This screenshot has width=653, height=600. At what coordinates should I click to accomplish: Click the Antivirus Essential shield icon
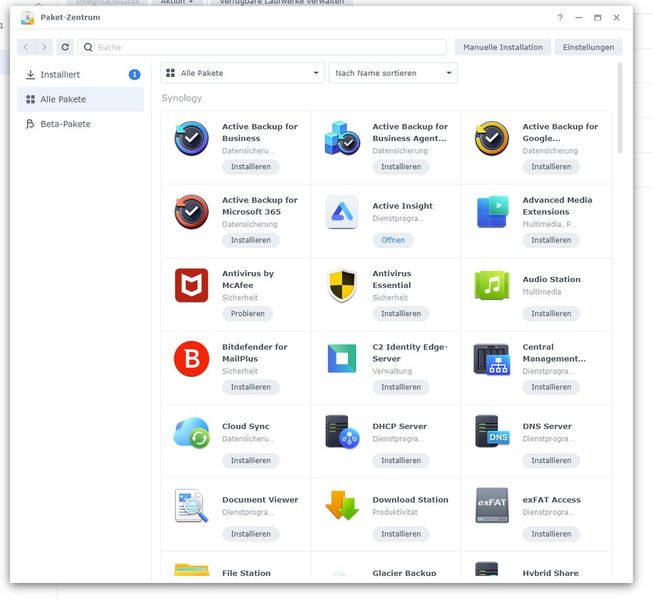(342, 285)
